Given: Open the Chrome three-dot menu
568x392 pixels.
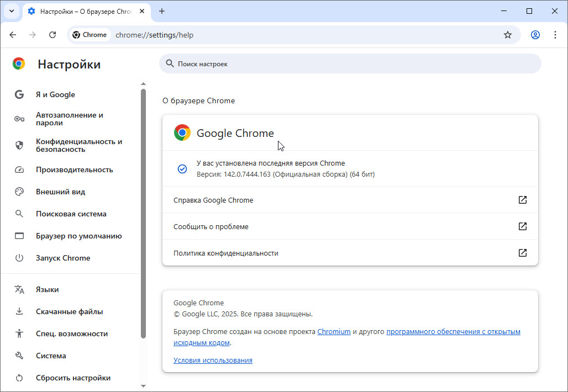Looking at the screenshot, I should [x=555, y=35].
